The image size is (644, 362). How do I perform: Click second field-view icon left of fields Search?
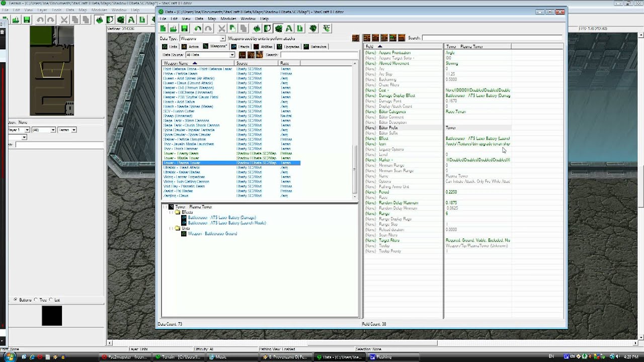coord(375,38)
